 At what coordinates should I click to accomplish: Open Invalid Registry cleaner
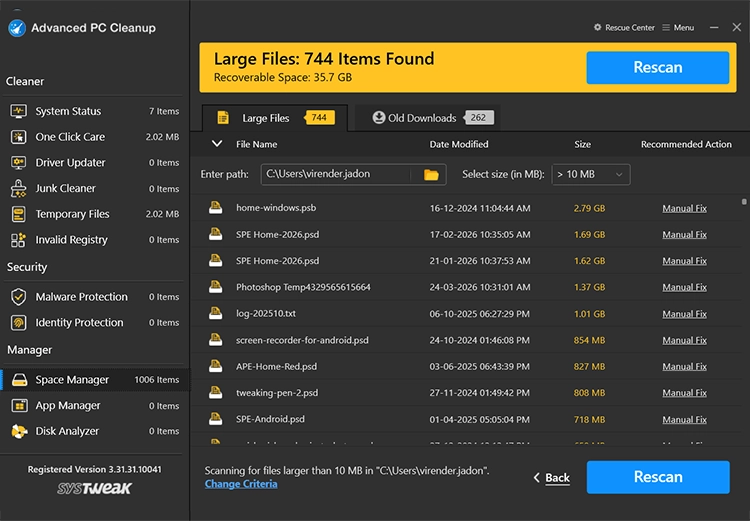[x=71, y=240]
